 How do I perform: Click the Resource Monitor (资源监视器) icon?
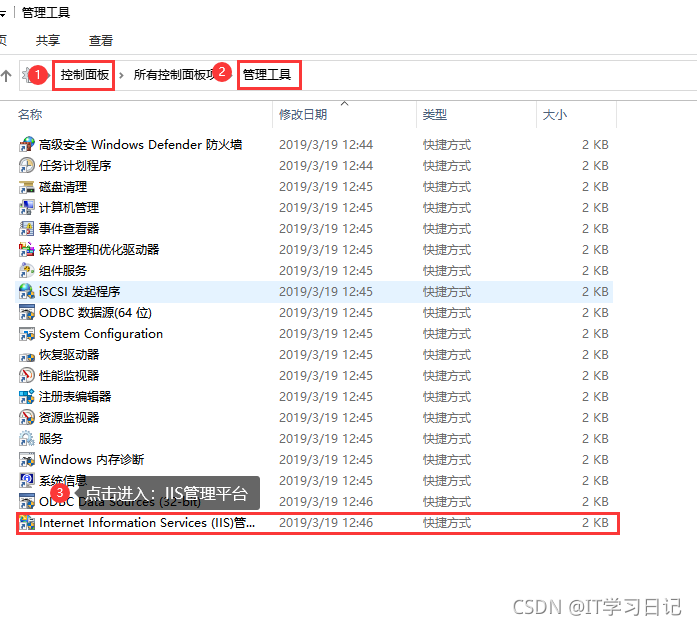[27, 417]
